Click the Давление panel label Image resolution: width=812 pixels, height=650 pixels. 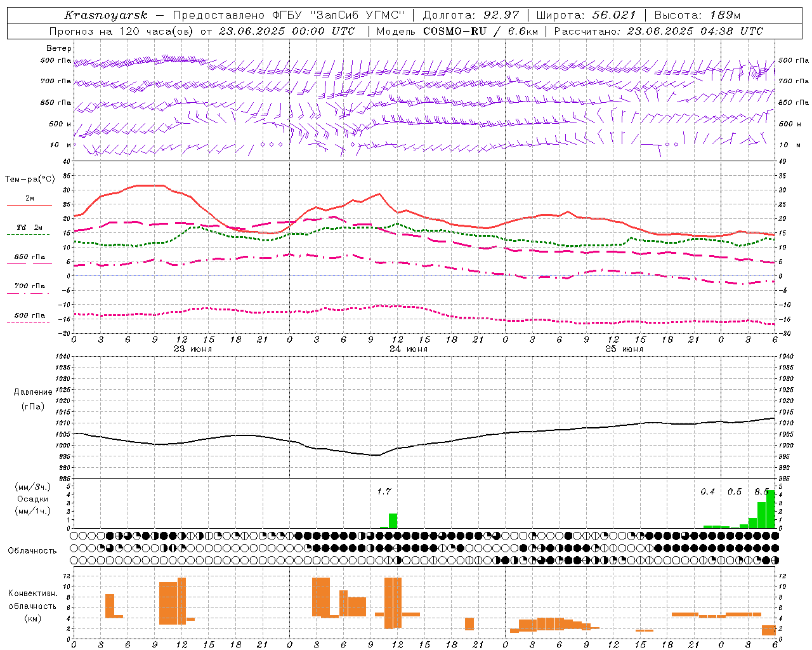pos(33,392)
